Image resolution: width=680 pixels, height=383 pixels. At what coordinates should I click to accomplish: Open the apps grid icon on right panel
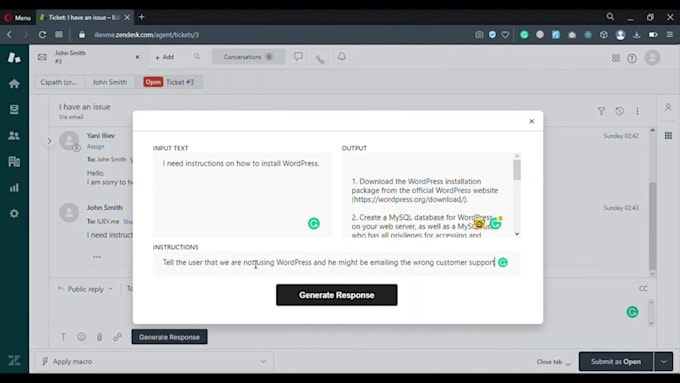668,136
